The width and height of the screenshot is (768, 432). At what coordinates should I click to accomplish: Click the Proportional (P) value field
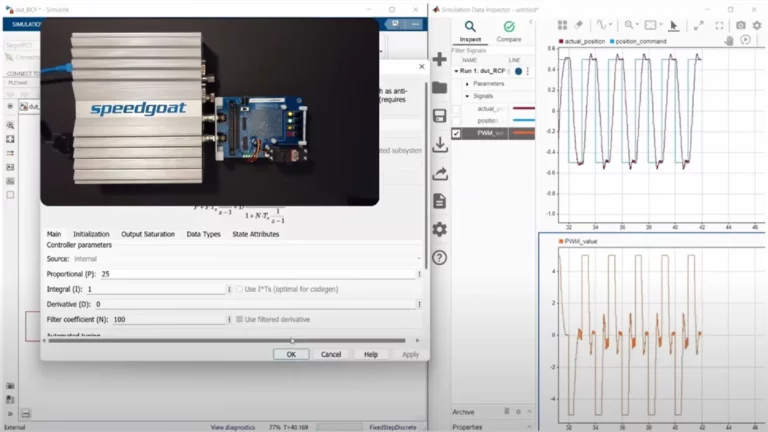click(258, 274)
